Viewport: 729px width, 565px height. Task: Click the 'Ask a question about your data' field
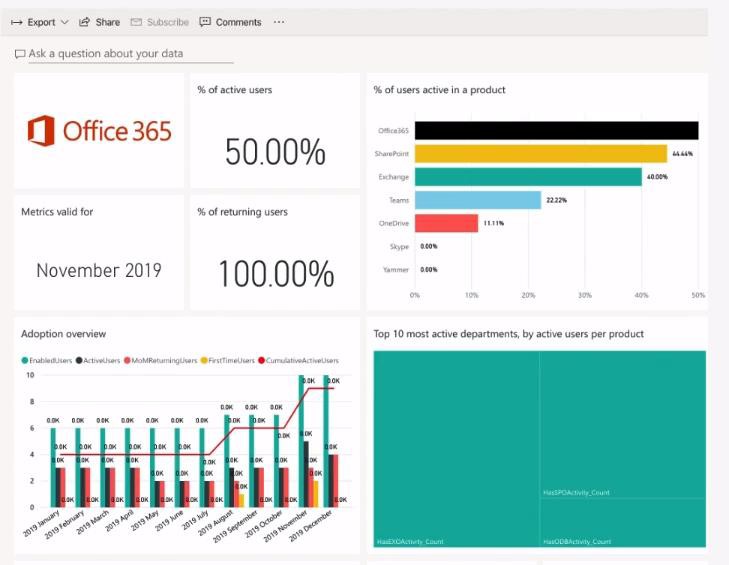click(131, 54)
